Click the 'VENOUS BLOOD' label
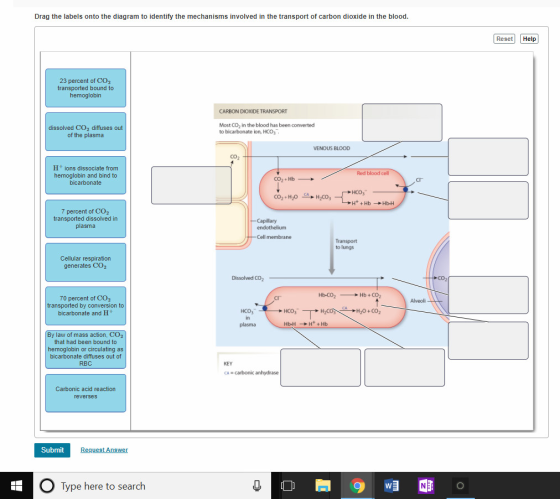The width and height of the screenshot is (560, 499). click(331, 148)
